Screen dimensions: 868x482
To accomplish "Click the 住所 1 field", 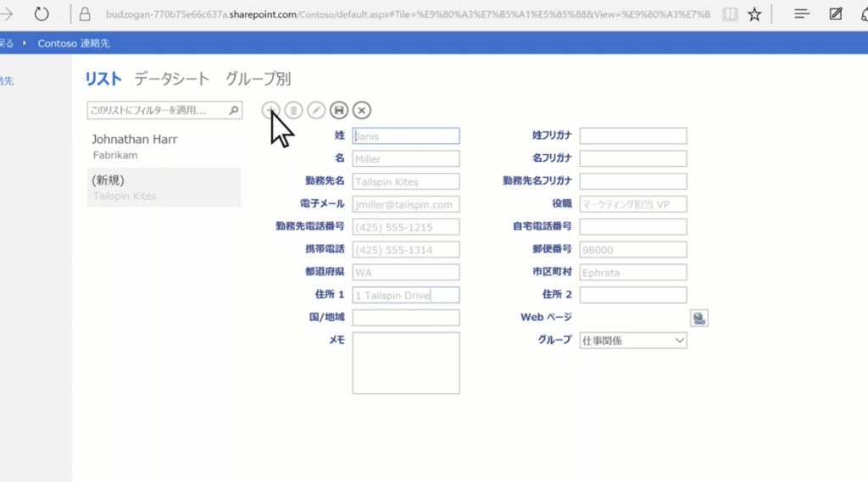I will (x=406, y=295).
